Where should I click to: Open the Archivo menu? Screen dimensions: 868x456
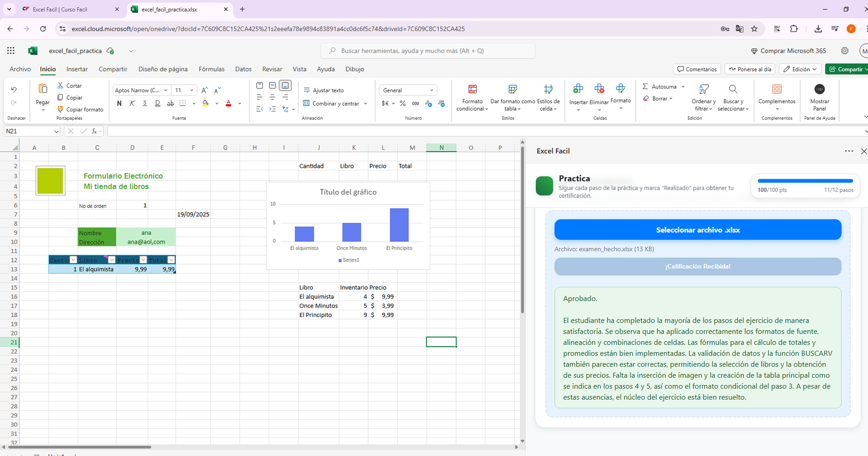(20, 69)
